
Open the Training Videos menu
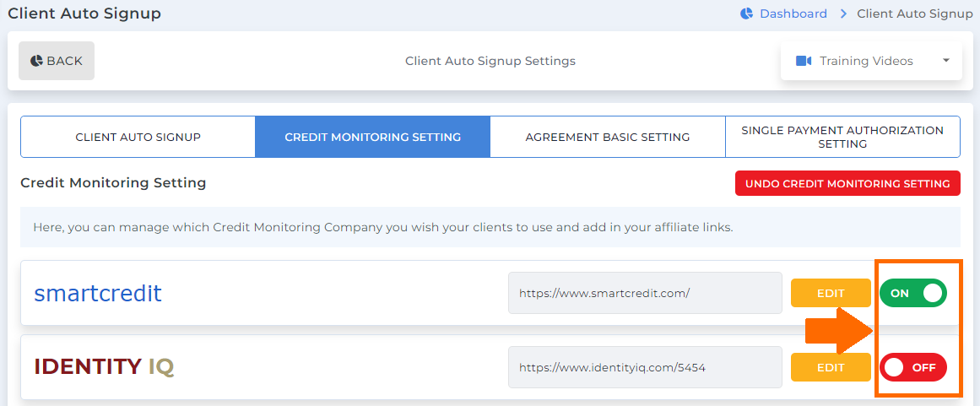[x=871, y=62]
